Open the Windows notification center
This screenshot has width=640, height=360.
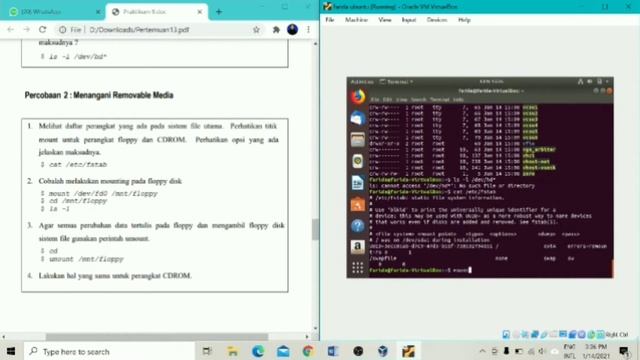click(x=624, y=351)
